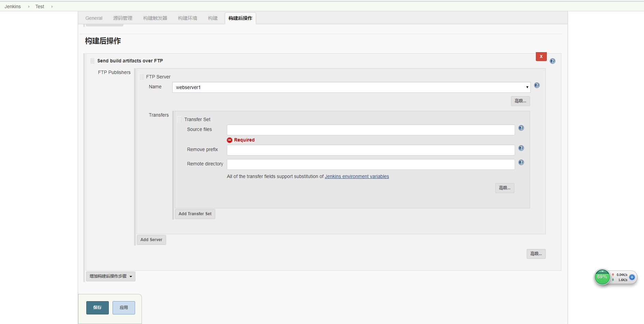Click the drag handle beside Transfer Set
The image size is (644, 324).
(x=179, y=119)
